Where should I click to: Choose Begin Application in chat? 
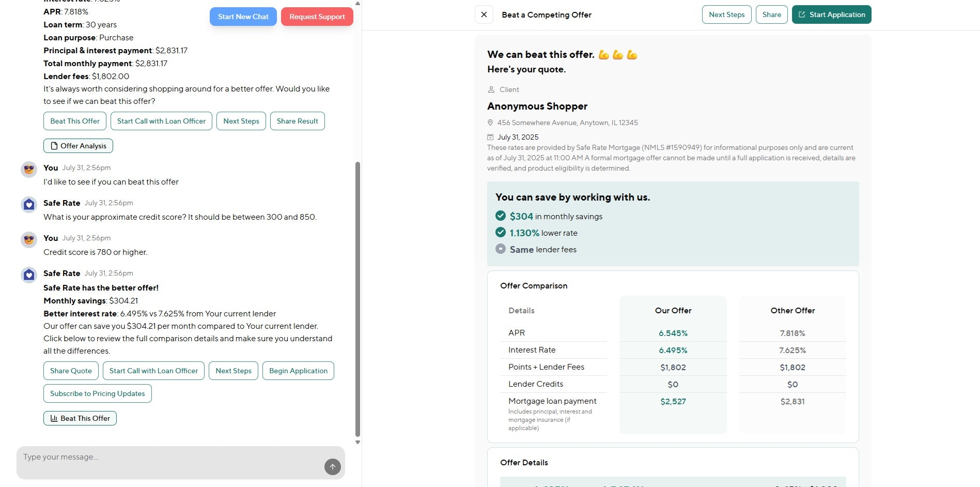click(298, 371)
